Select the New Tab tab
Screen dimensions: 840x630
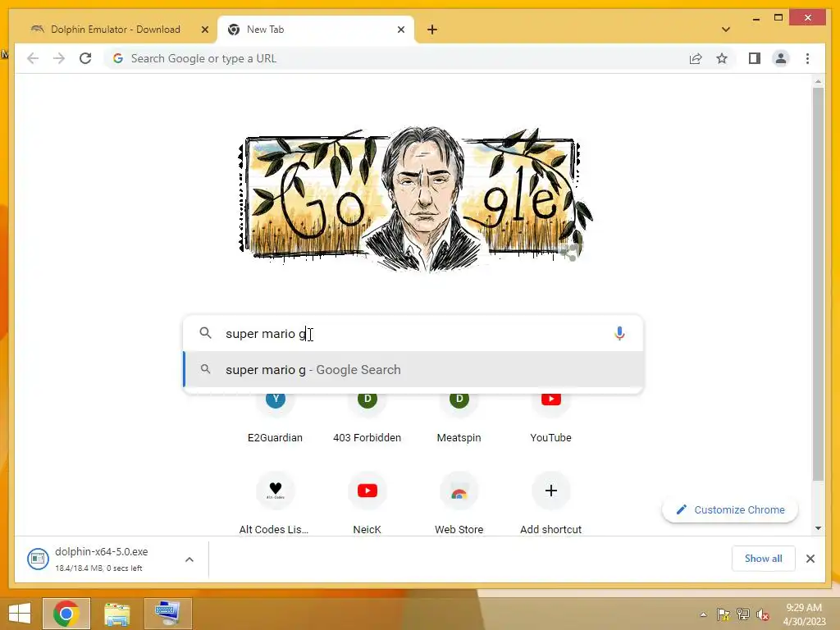click(x=316, y=30)
